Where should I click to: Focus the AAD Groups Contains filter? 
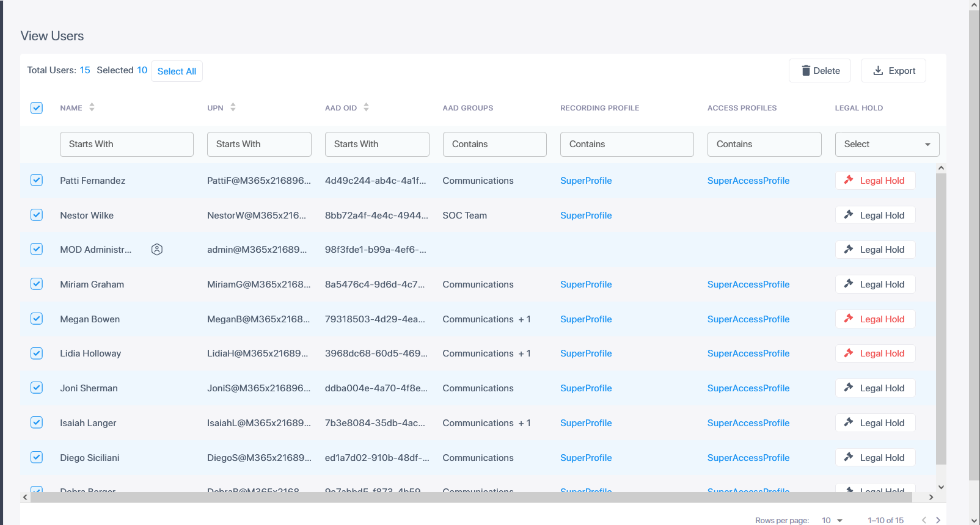[x=494, y=144]
